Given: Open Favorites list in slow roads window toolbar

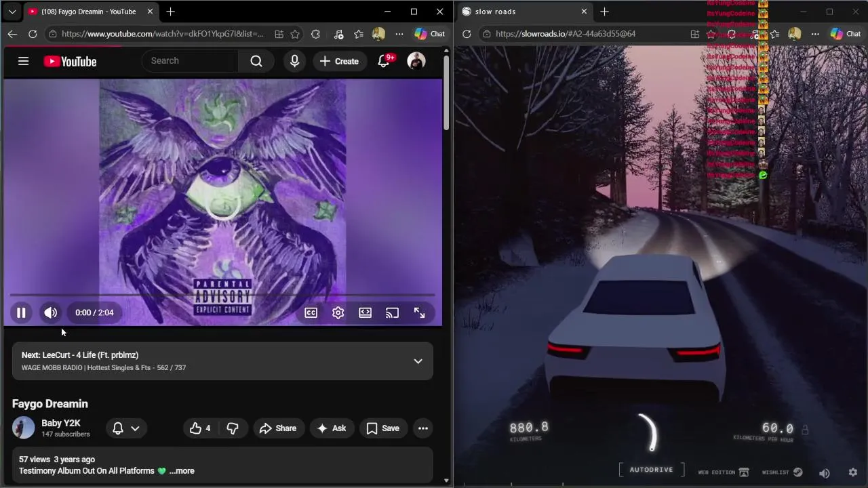Looking at the screenshot, I should click(774, 34).
